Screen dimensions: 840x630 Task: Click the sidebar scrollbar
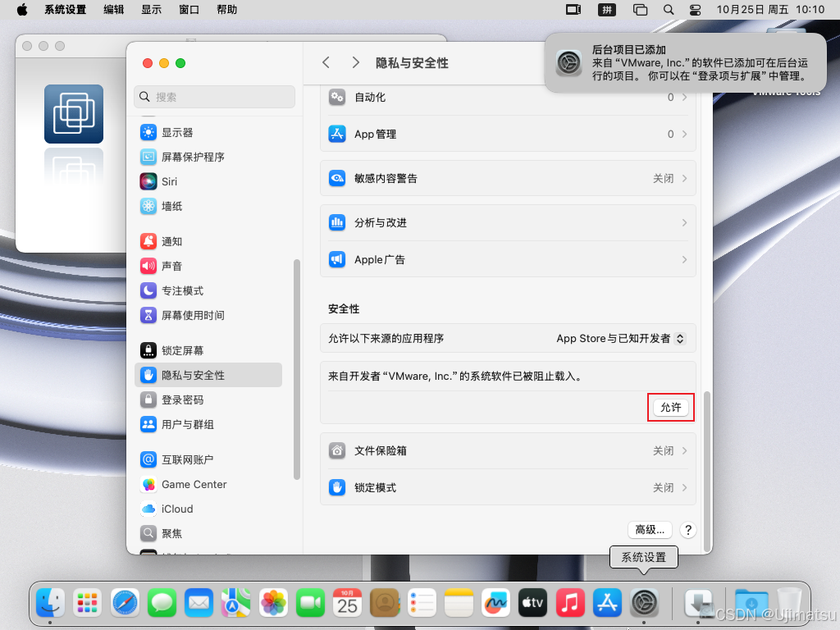pos(297,370)
